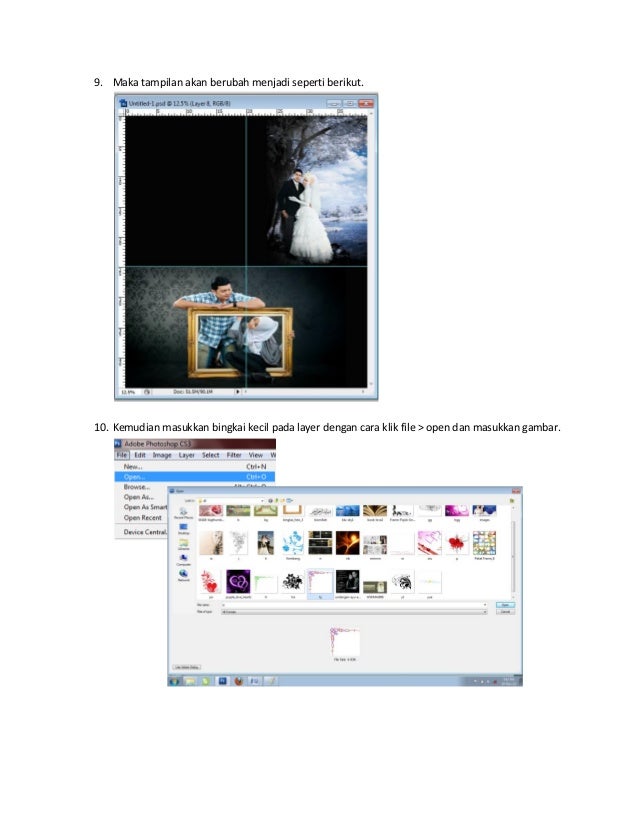Click the document's horizontal ruler
The width and height of the screenshot is (638, 826).
coord(246,112)
